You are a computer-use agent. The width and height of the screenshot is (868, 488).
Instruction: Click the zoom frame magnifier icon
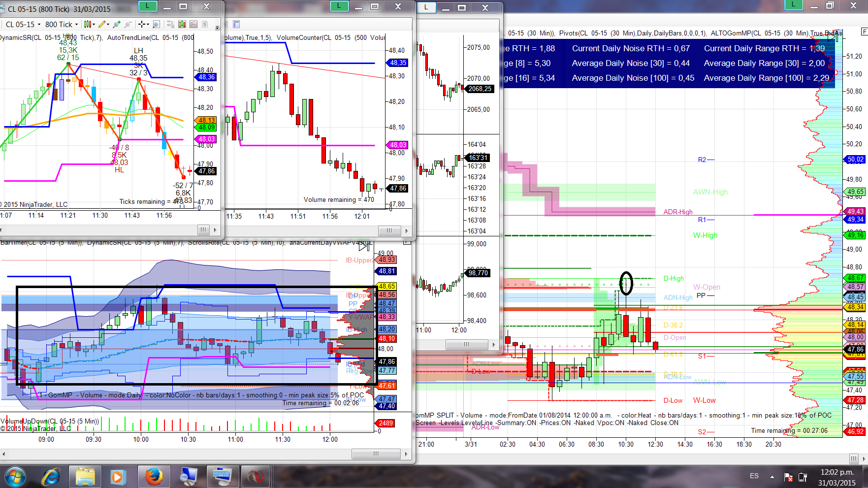click(x=156, y=24)
